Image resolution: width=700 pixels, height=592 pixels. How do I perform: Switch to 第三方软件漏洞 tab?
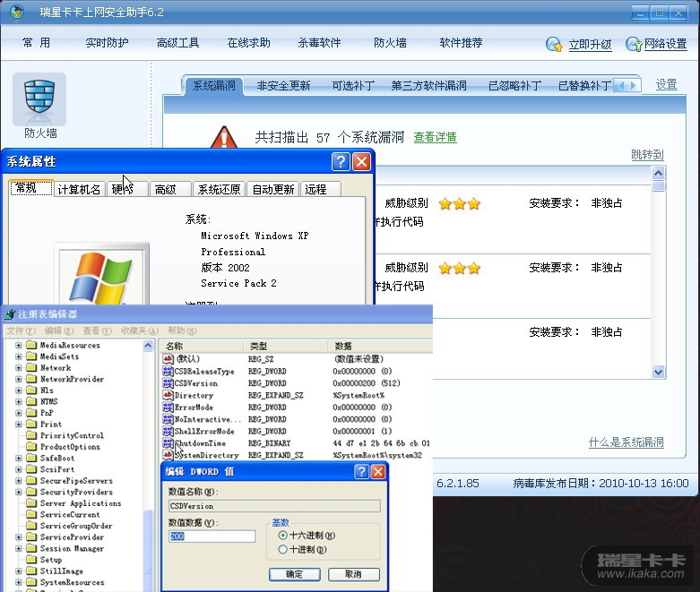point(428,85)
